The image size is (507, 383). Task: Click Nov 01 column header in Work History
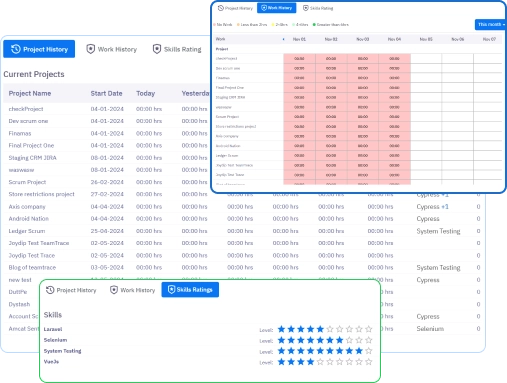(299, 39)
